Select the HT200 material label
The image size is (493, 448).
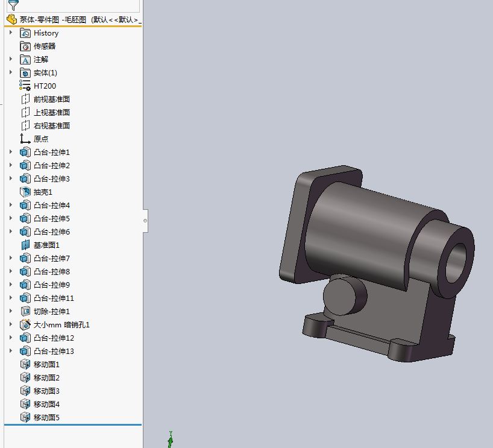(45, 86)
